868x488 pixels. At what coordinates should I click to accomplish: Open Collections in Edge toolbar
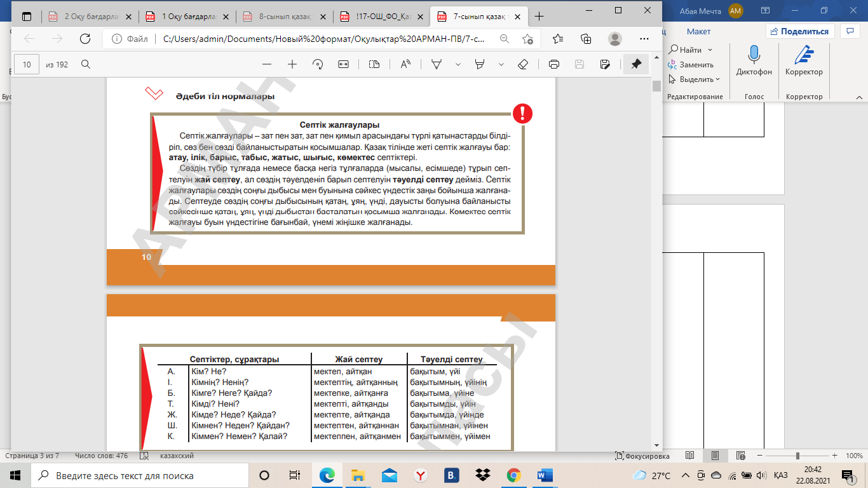[x=586, y=39]
